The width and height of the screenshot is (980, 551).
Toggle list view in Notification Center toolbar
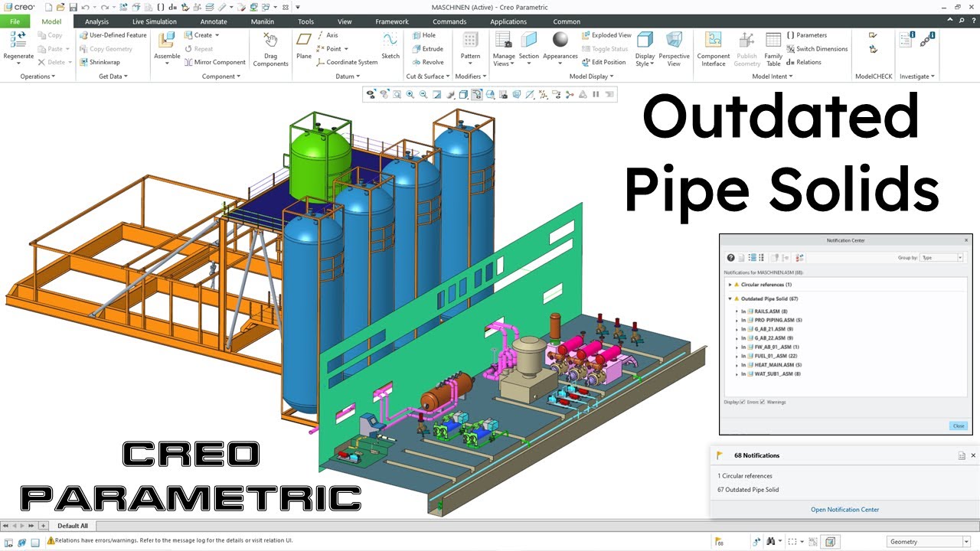pos(761,258)
